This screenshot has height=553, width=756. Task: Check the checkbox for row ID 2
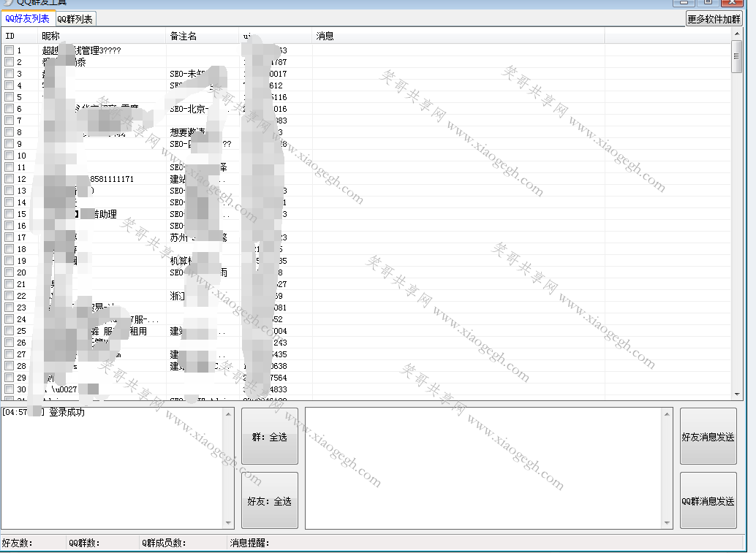tap(10, 61)
